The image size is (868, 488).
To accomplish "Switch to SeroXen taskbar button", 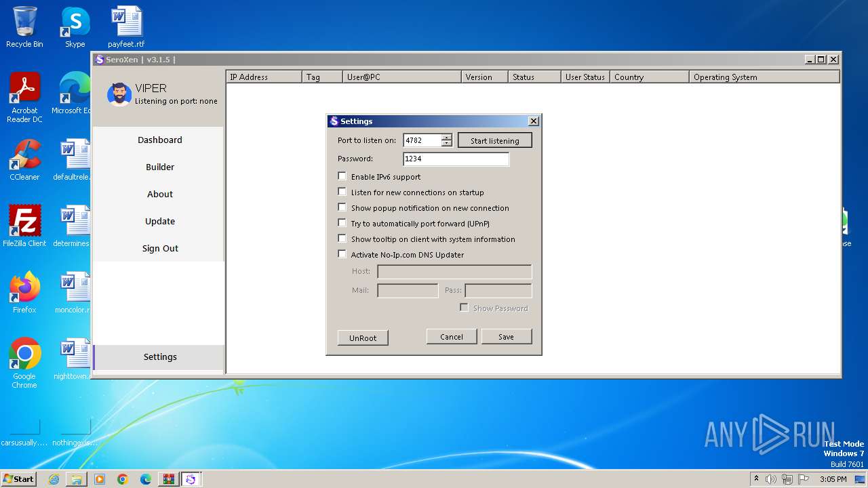I will pos(191,479).
